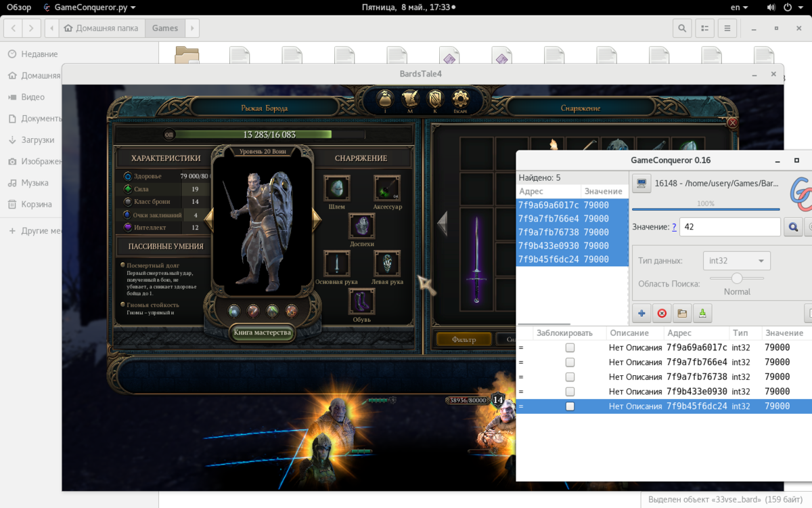The width and height of the screenshot is (812, 508).
Task: Lock the entry at address 7f9b433e0930
Action: click(x=570, y=391)
